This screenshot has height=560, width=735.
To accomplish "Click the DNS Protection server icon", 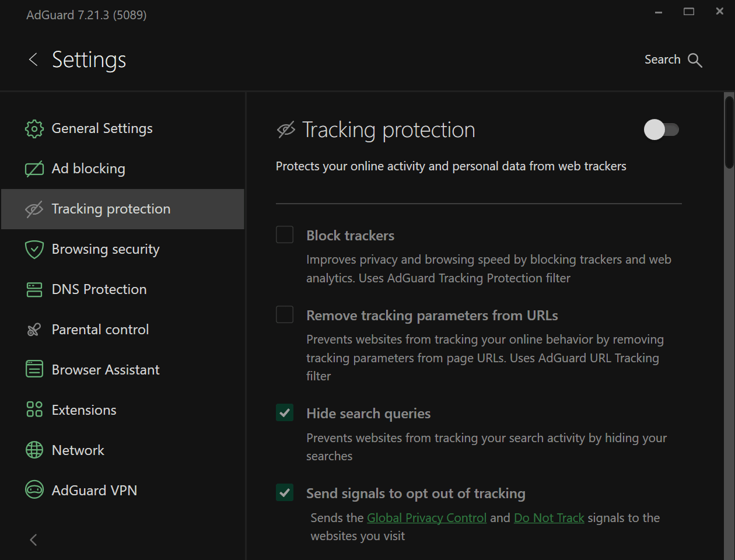I will (34, 290).
